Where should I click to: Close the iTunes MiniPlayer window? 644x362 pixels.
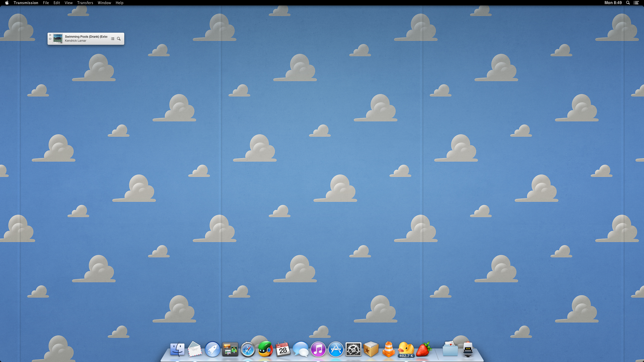[50, 35]
